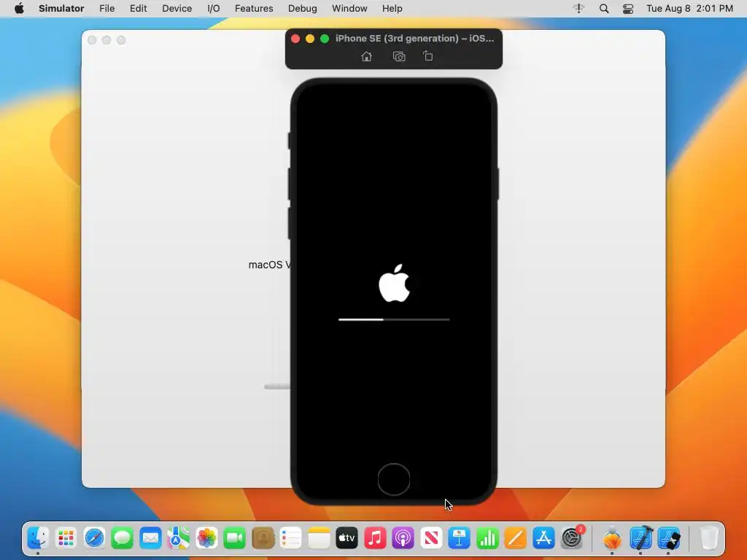Open the Apple menu

point(19,9)
